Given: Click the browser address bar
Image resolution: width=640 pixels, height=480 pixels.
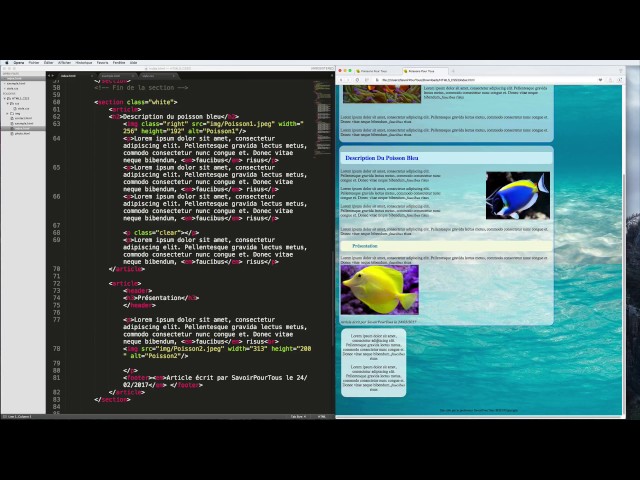Looking at the screenshot, I should point(486,80).
